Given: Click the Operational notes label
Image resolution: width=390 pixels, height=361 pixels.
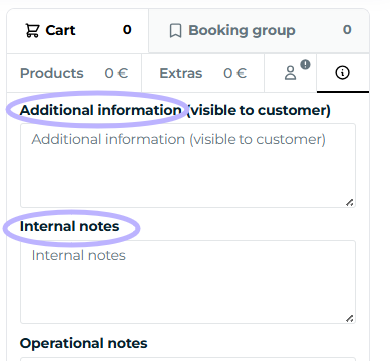Looking at the screenshot, I should tap(83, 343).
